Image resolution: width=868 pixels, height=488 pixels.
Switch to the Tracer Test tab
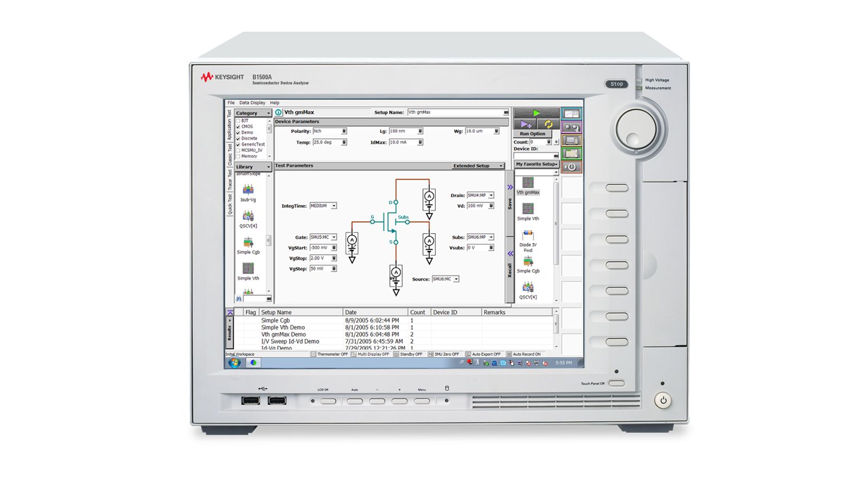click(229, 179)
